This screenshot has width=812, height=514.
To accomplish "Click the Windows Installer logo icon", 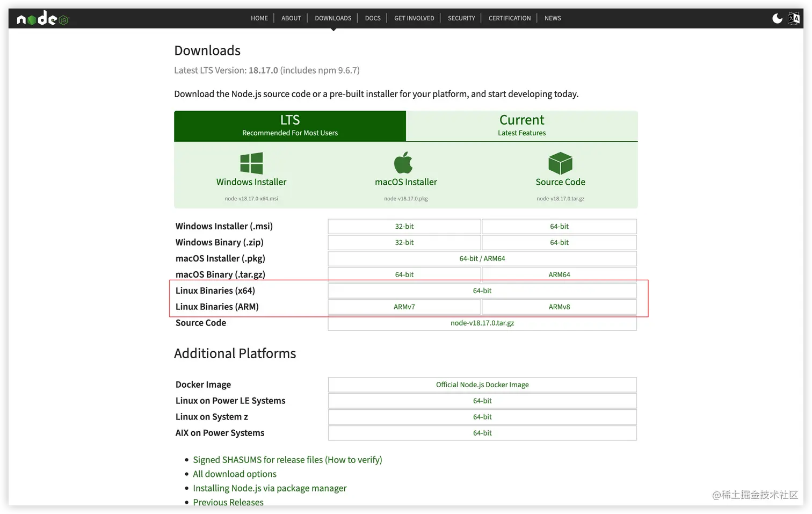I will [x=251, y=163].
